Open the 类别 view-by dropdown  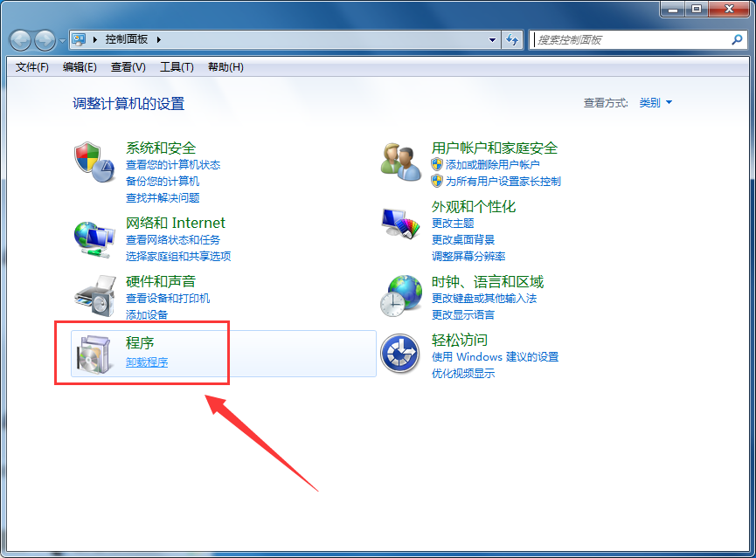click(x=655, y=103)
